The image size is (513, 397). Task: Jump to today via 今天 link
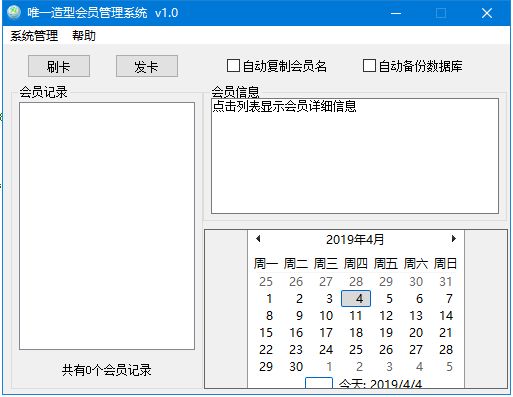click(380, 384)
